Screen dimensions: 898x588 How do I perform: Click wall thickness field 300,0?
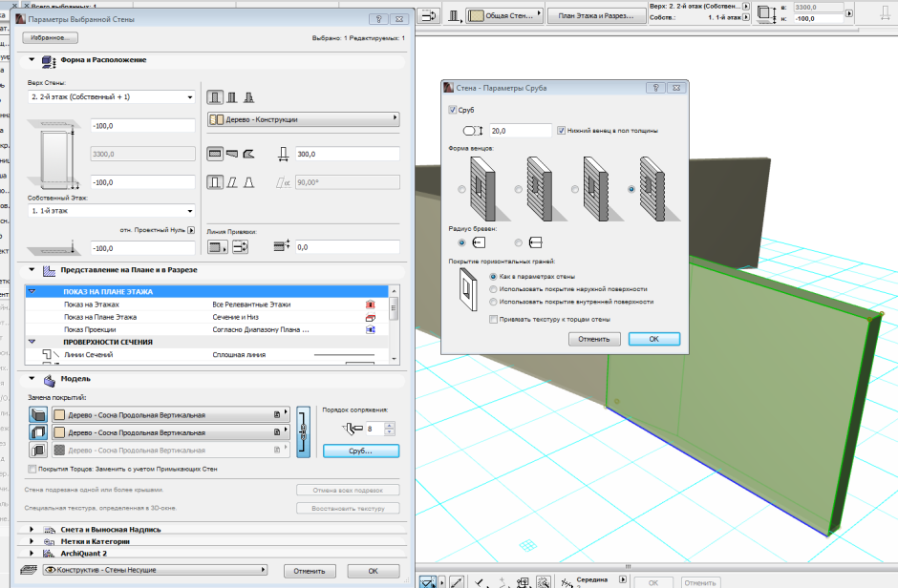(347, 154)
